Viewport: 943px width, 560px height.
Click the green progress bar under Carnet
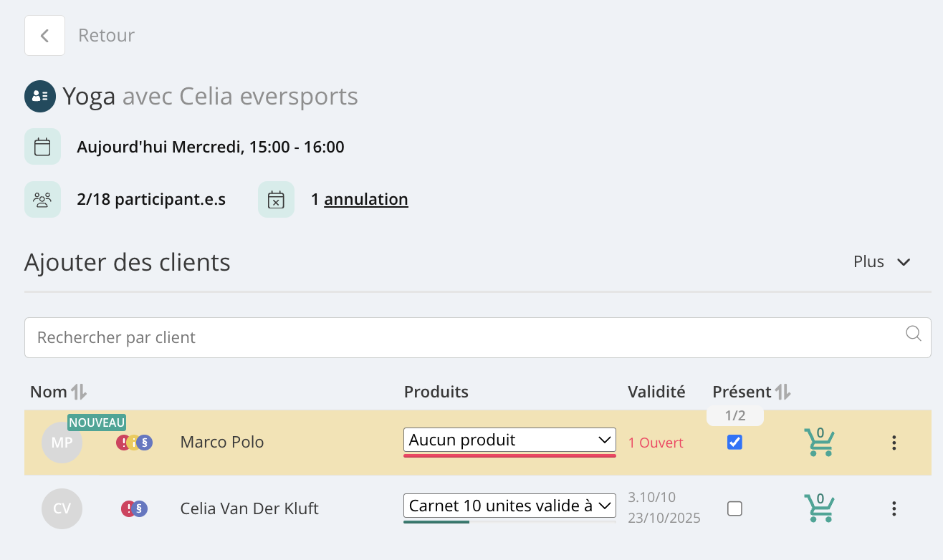436,522
